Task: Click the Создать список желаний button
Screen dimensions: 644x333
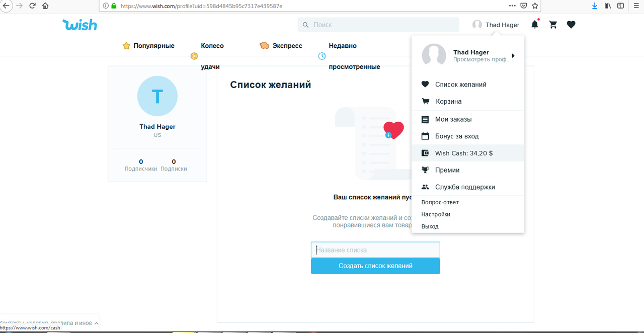Action: tap(375, 266)
